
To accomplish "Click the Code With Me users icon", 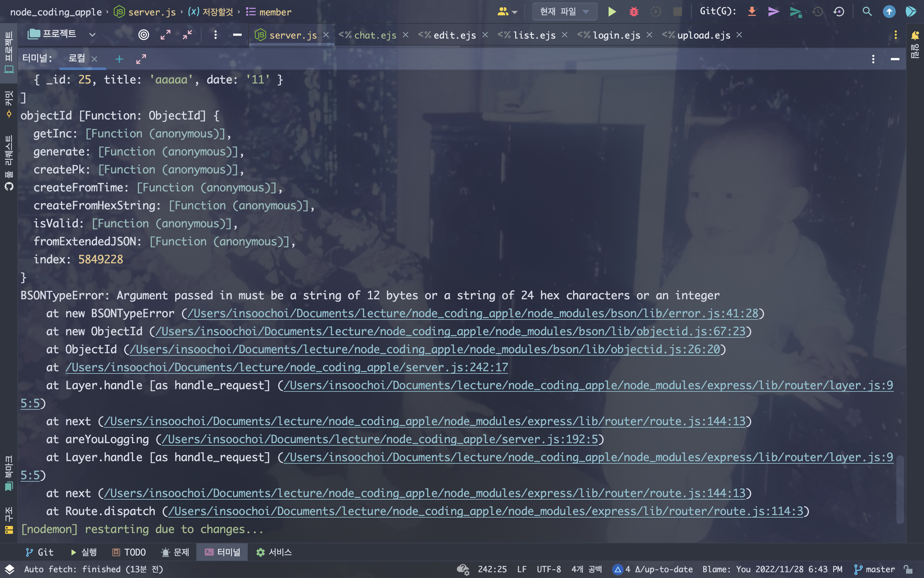I will 503,12.
